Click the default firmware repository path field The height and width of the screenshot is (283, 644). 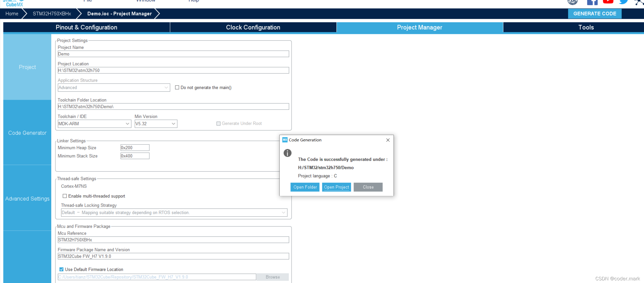point(157,277)
